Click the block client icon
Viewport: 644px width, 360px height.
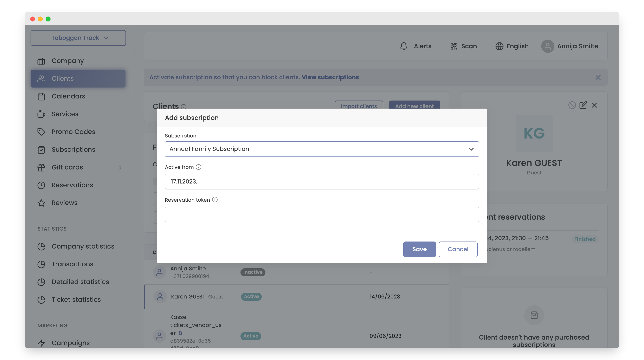(x=572, y=105)
